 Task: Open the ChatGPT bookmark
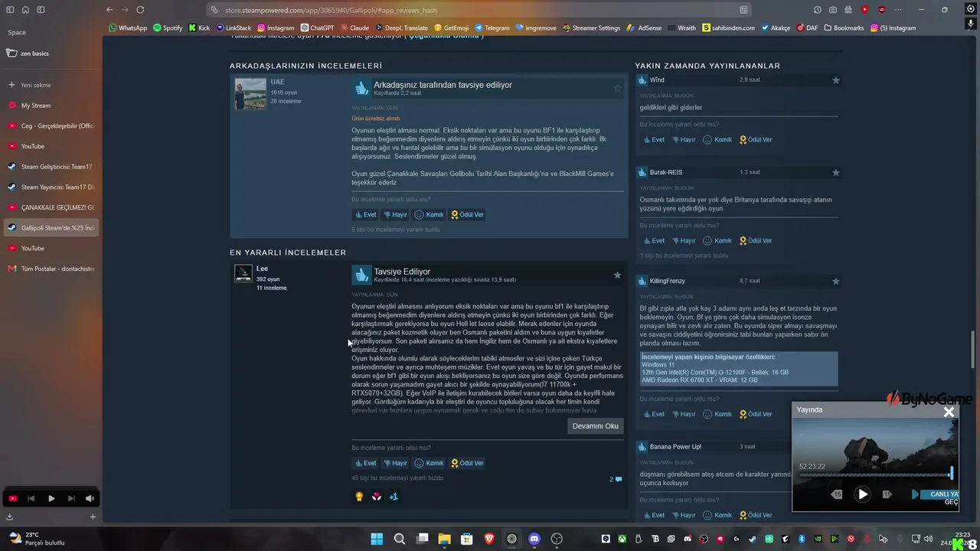(x=316, y=28)
